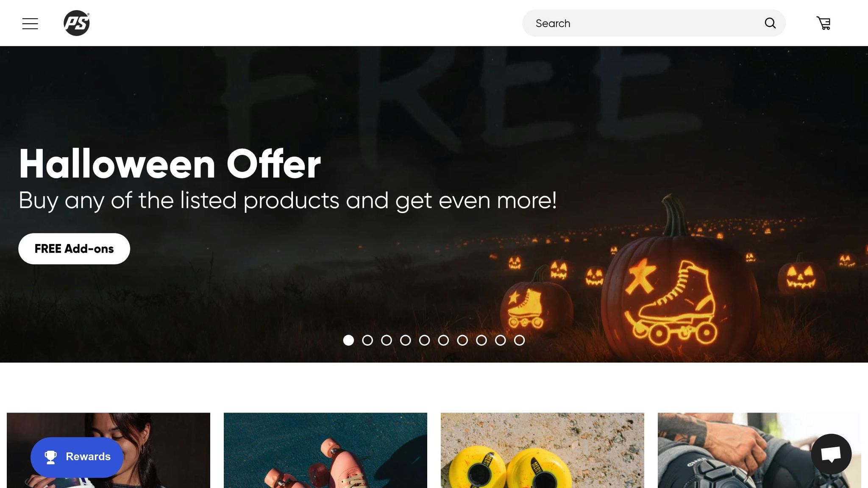Click the PS logo to go home
Image resolution: width=868 pixels, height=488 pixels.
click(77, 23)
